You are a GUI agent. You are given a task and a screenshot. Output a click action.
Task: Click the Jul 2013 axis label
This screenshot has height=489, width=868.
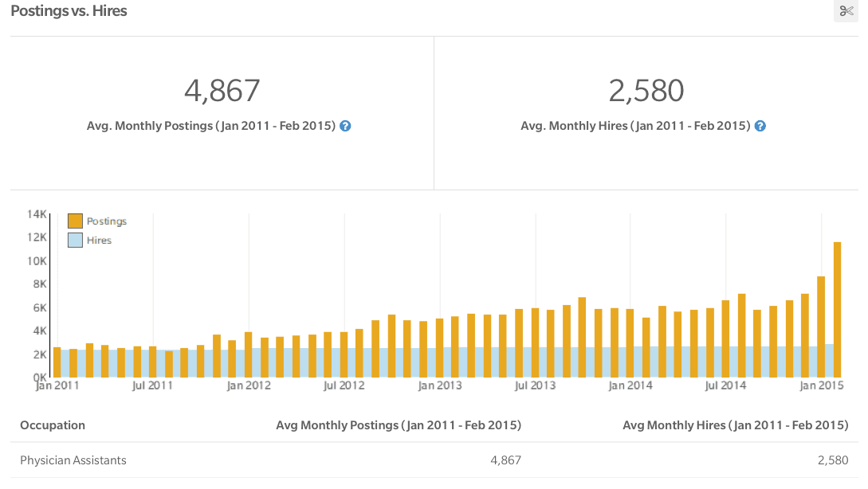click(x=536, y=385)
